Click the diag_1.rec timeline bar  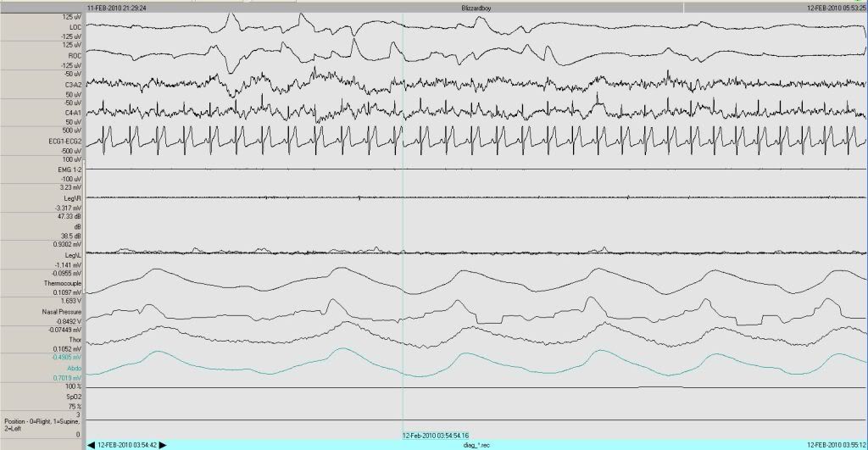(475, 444)
